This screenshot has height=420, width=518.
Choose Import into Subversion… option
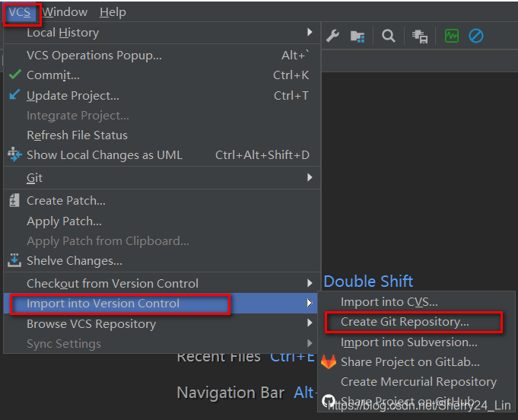[416, 342]
